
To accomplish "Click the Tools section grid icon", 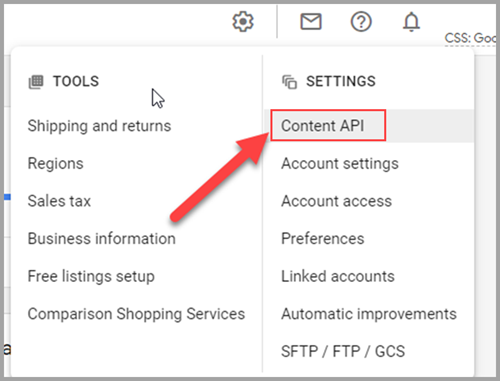I will pyautogui.click(x=36, y=82).
